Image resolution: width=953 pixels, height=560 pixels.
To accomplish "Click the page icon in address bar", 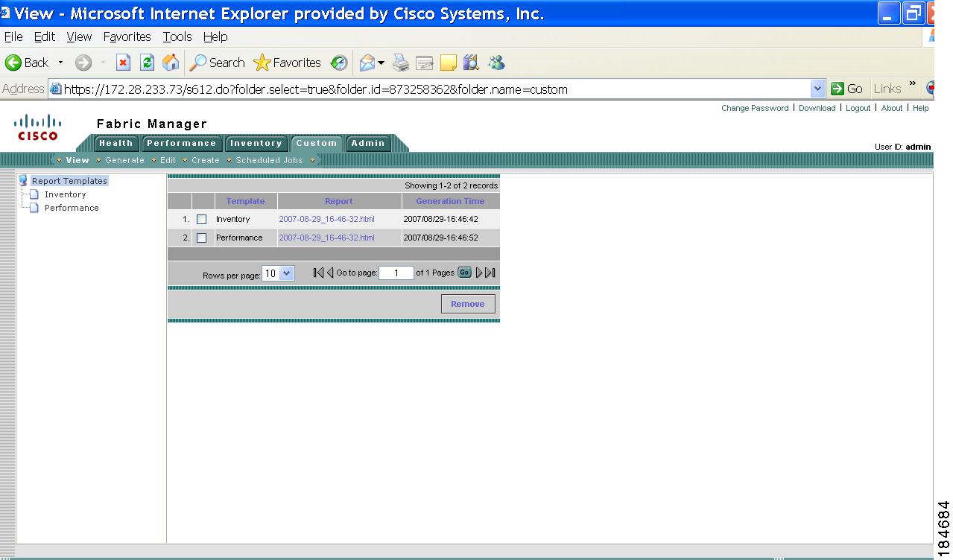I will click(x=56, y=89).
